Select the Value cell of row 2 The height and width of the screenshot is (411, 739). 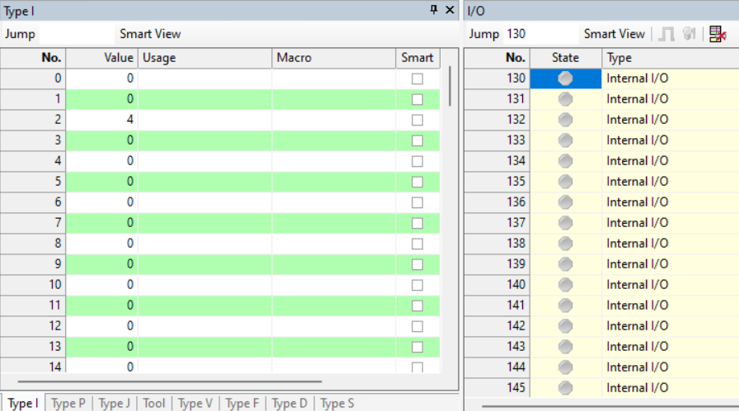[102, 119]
